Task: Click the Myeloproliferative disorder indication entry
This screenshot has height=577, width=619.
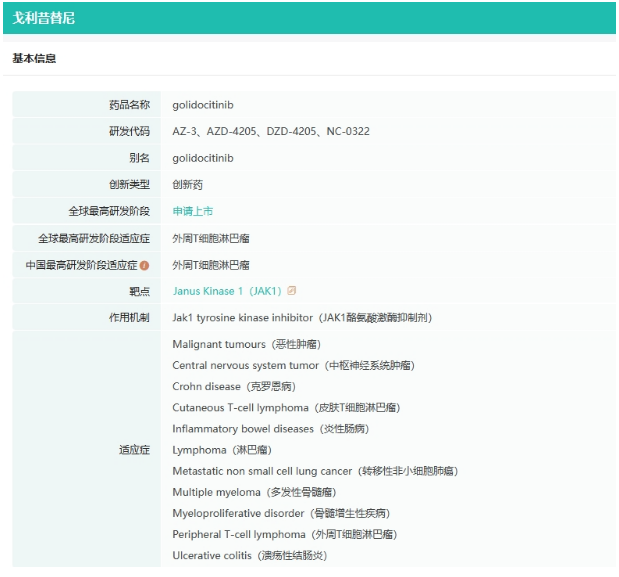Action: [x=281, y=513]
